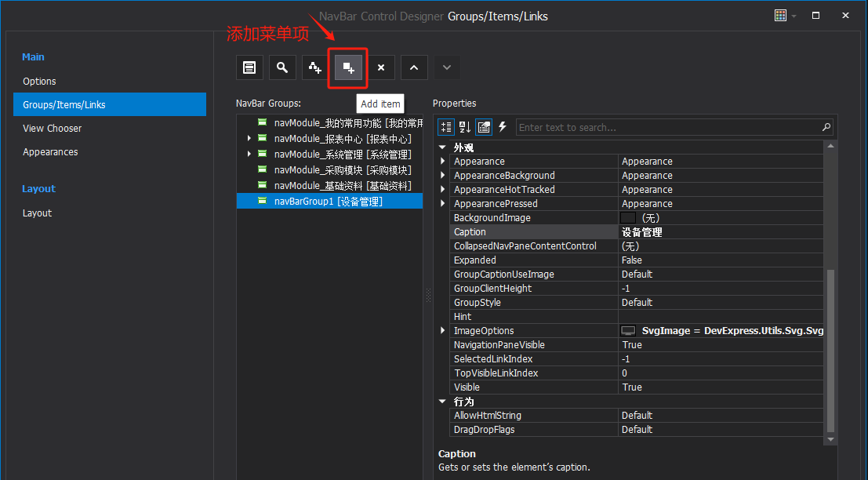Expand the AppearanceBackground property
Image resolution: width=868 pixels, height=480 pixels.
[x=442, y=176]
